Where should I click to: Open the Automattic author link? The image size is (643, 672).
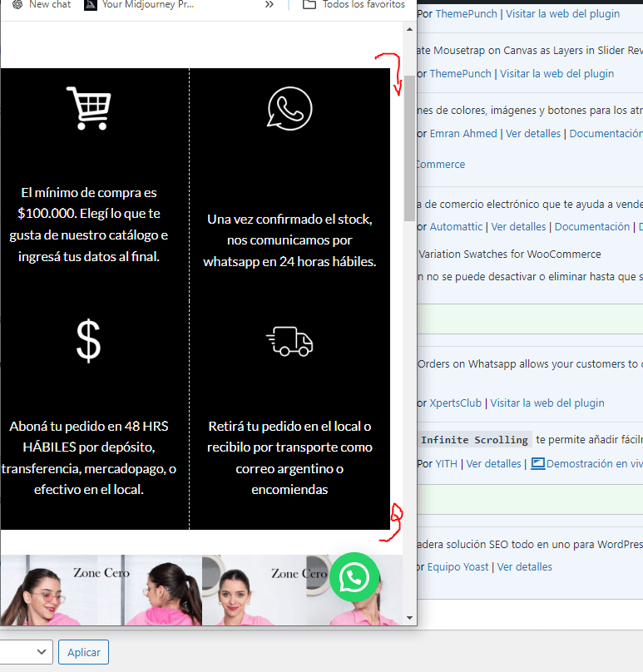coord(456,227)
